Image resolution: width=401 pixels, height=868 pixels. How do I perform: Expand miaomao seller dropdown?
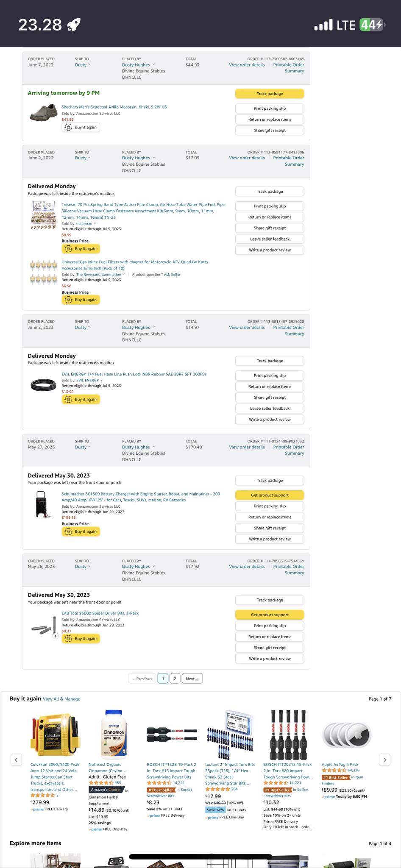[95, 223]
